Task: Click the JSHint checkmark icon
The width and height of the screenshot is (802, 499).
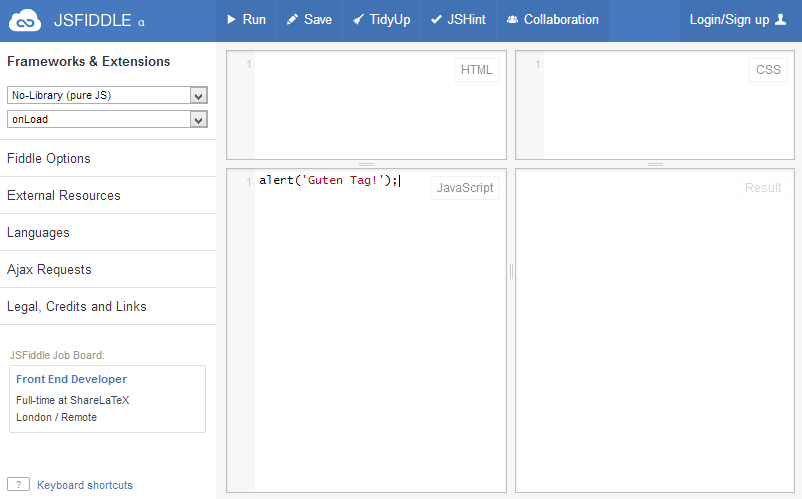Action: (436, 19)
